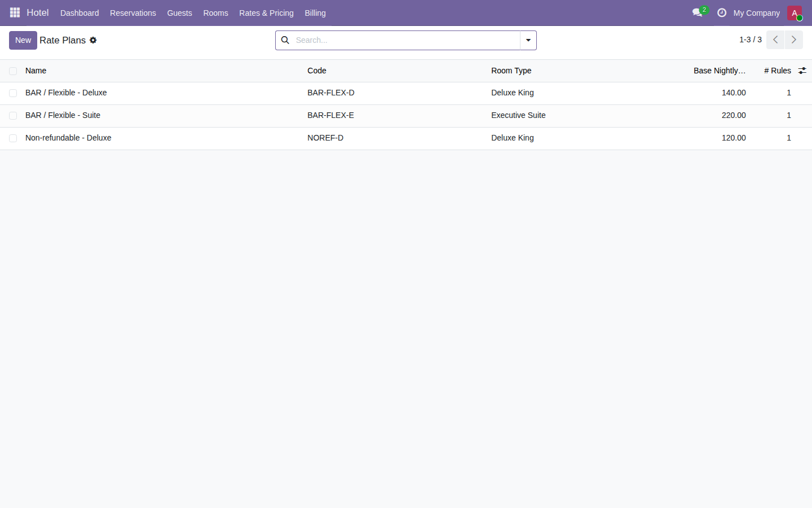Click the BAR-FLEX-D code cell

[x=331, y=93]
